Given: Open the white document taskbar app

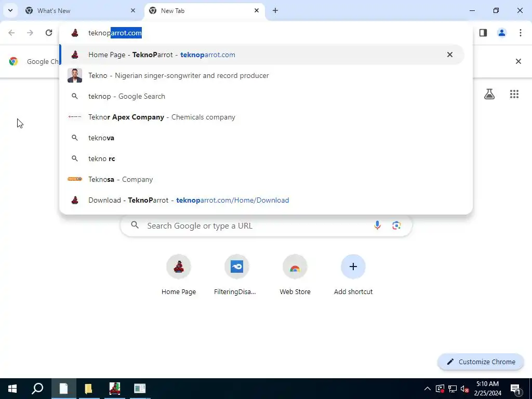Looking at the screenshot, I should 63,389.
